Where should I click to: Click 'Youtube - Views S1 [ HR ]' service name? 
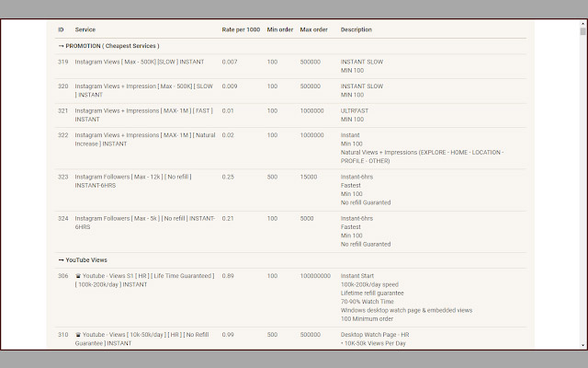[x=145, y=280]
